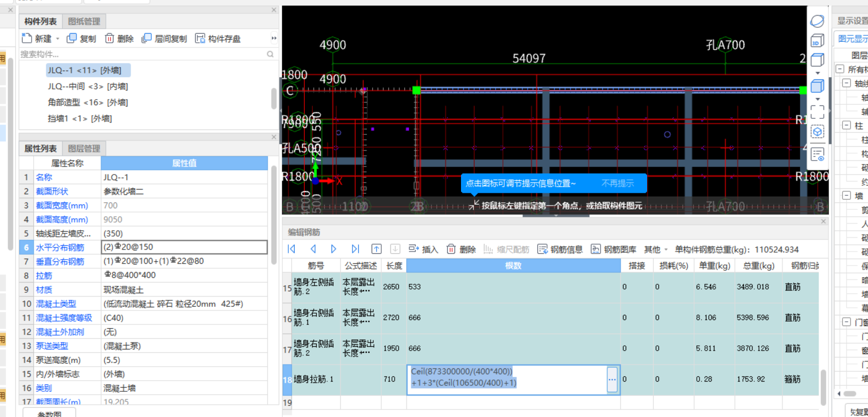This screenshot has height=417, width=868.
Task: Click 删除 in the component list toolbar
Action: (x=119, y=39)
